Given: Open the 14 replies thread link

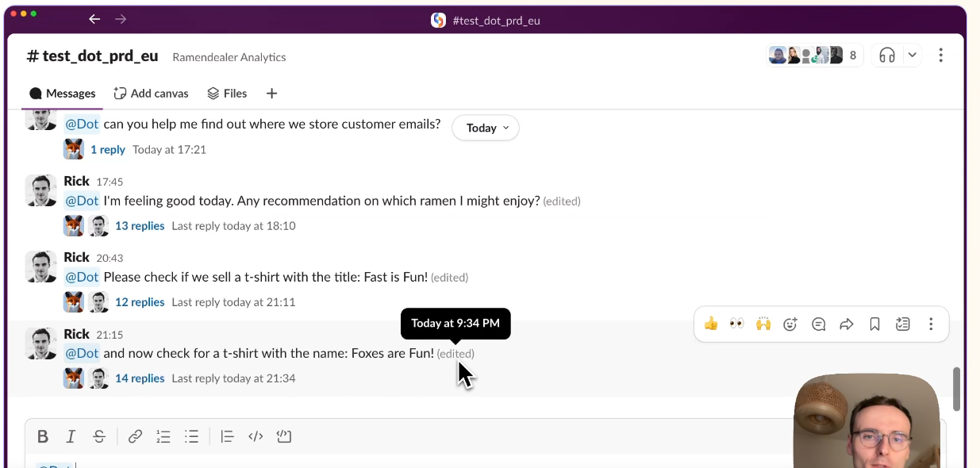Looking at the screenshot, I should (x=140, y=378).
